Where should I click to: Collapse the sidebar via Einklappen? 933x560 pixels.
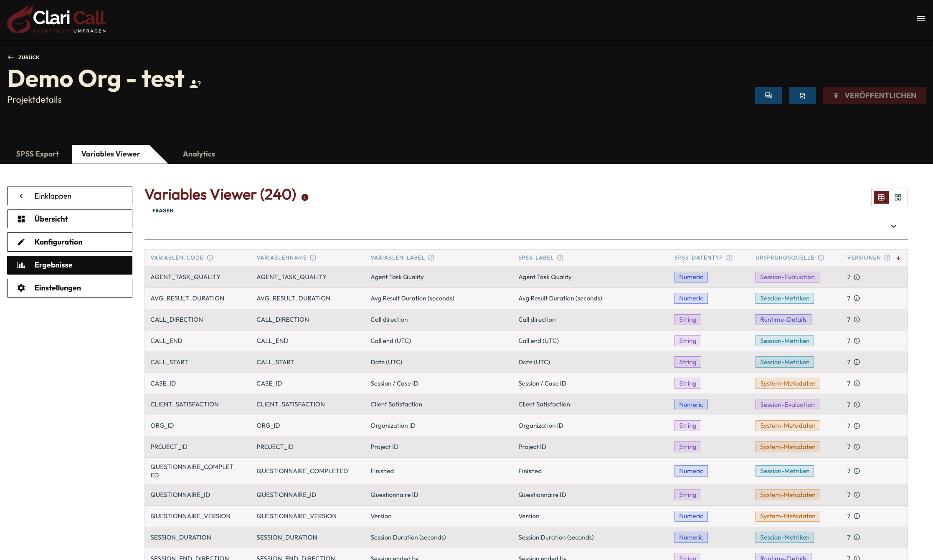point(69,196)
